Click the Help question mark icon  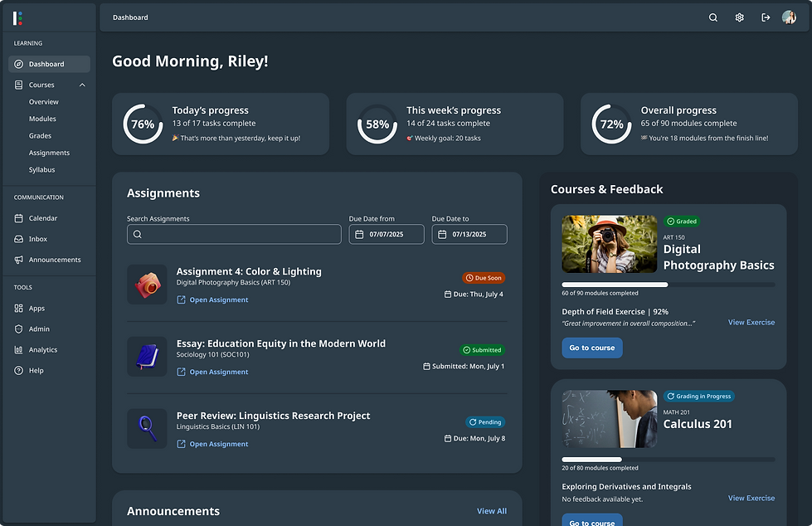pyautogui.click(x=18, y=371)
